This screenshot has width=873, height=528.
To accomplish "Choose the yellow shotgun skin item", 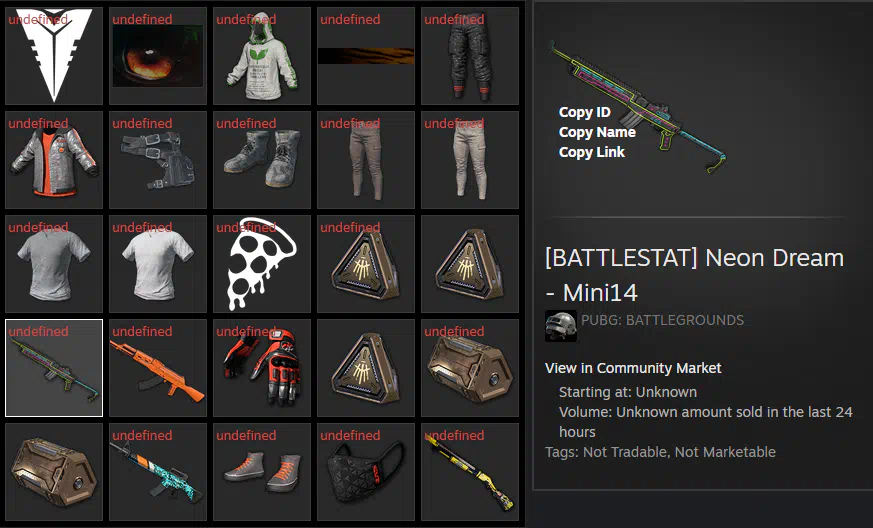I will point(470,472).
